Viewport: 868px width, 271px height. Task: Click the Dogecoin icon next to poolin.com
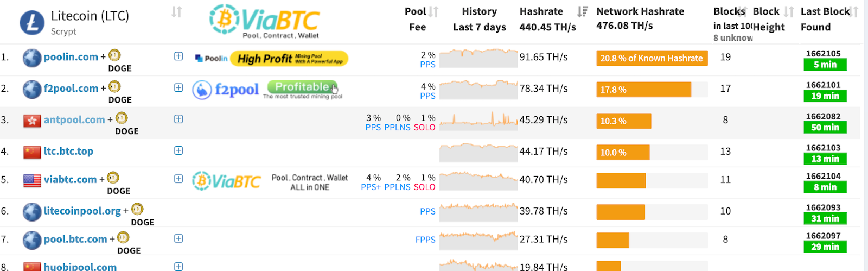[x=114, y=55]
